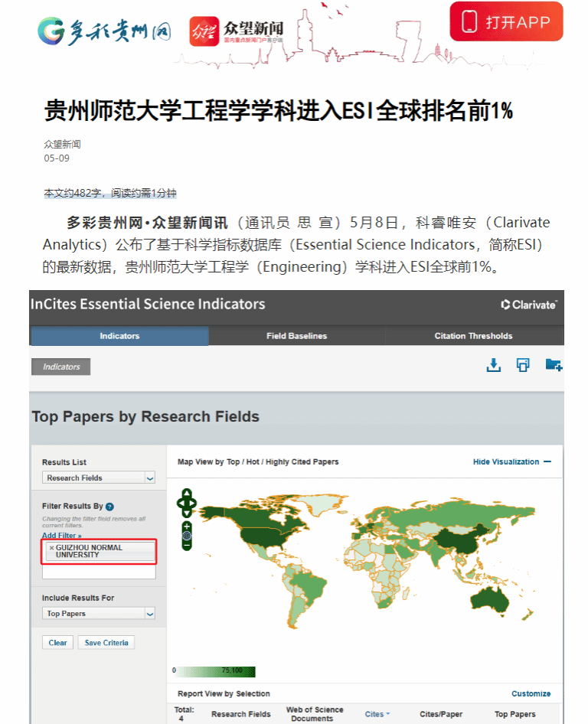The height and width of the screenshot is (724, 588).
Task: Click the Hide Visualization link
Action: pos(511,461)
